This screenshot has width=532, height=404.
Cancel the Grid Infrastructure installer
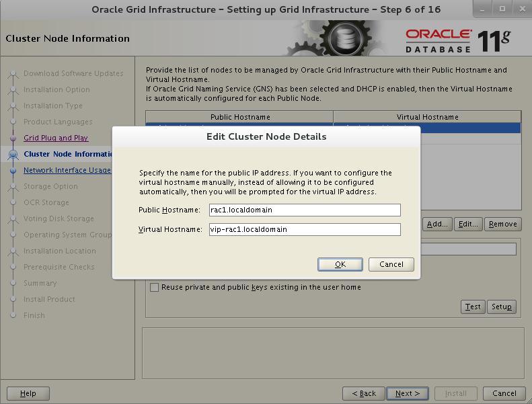pos(504,393)
